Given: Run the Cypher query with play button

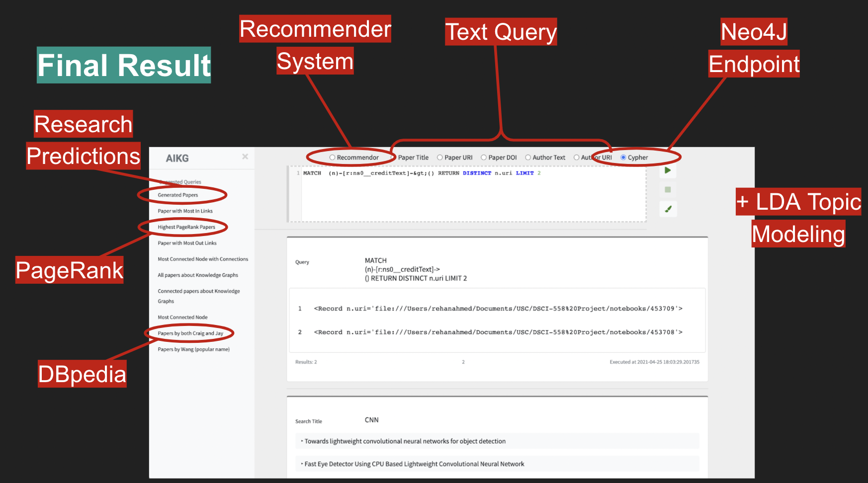Looking at the screenshot, I should point(668,170).
